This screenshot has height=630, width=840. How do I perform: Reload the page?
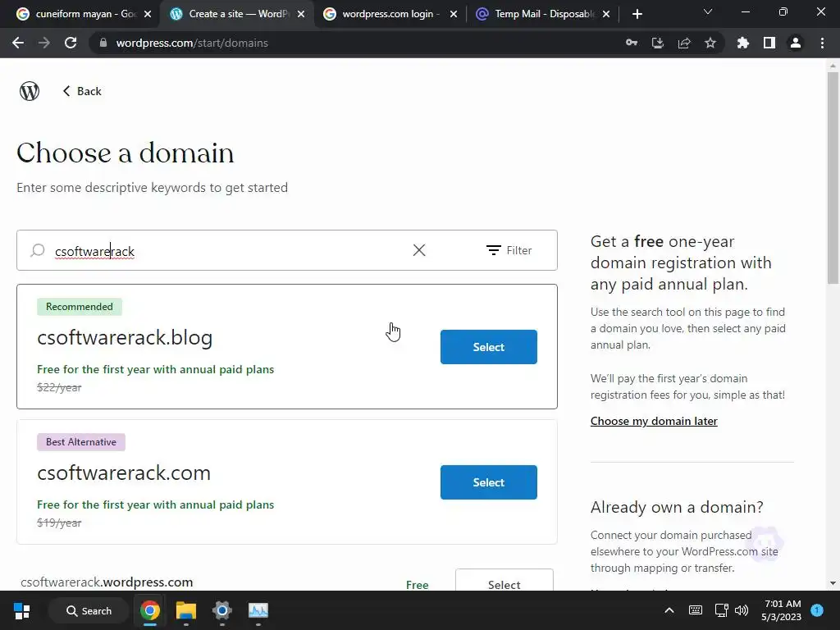pyautogui.click(x=71, y=43)
